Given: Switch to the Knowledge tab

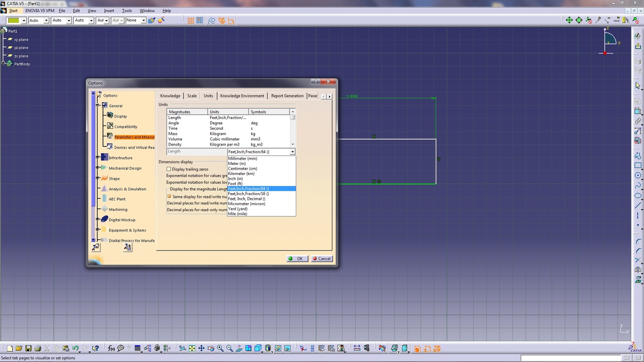Looking at the screenshot, I should (170, 96).
